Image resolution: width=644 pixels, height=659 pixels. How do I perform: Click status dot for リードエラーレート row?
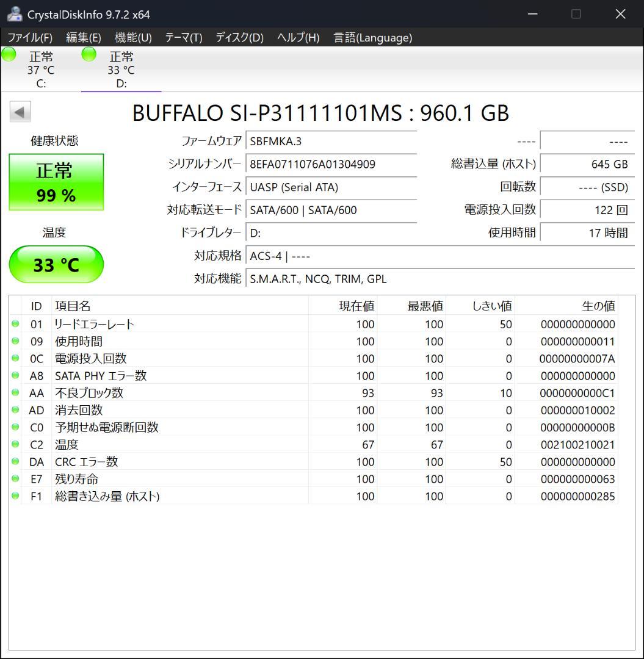click(x=15, y=323)
